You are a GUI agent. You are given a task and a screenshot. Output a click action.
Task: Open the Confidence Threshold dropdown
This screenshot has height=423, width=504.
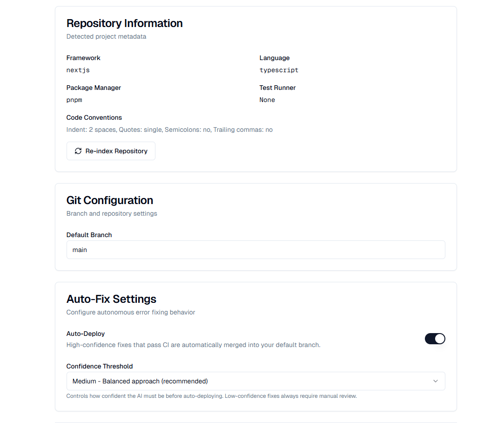[x=256, y=381]
